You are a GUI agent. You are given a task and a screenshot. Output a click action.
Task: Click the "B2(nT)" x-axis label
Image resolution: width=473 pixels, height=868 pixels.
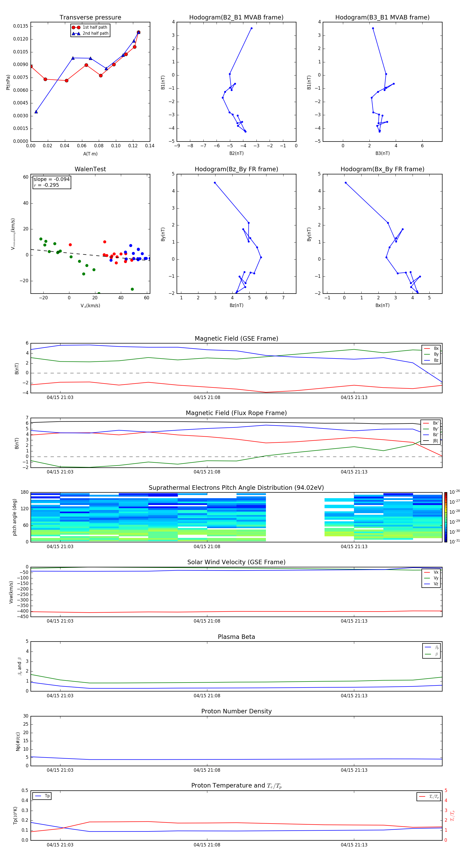point(236,153)
